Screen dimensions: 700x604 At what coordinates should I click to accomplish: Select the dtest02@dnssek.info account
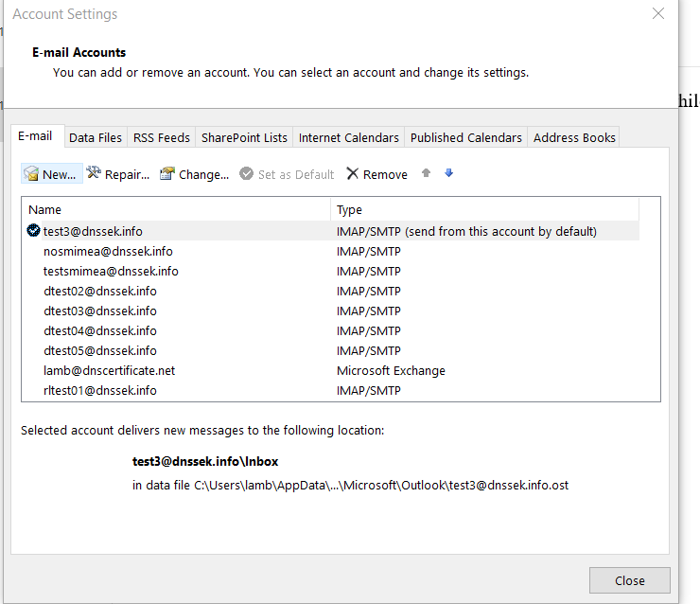point(330,291)
